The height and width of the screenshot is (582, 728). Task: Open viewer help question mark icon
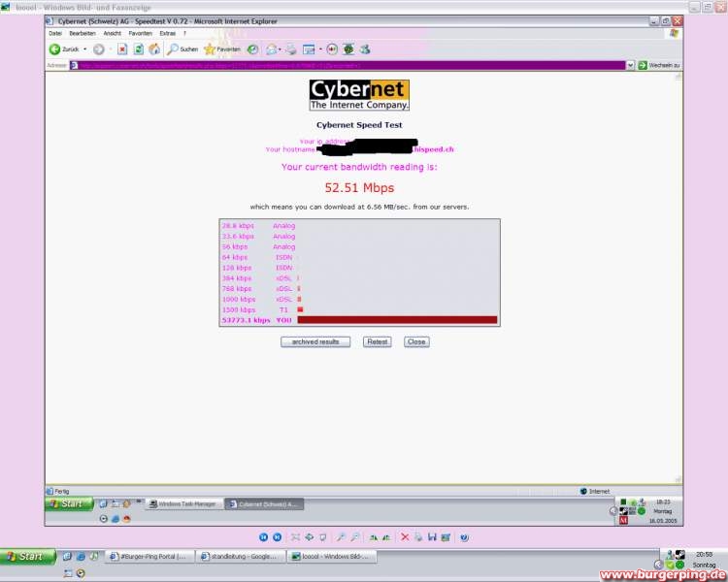464,536
